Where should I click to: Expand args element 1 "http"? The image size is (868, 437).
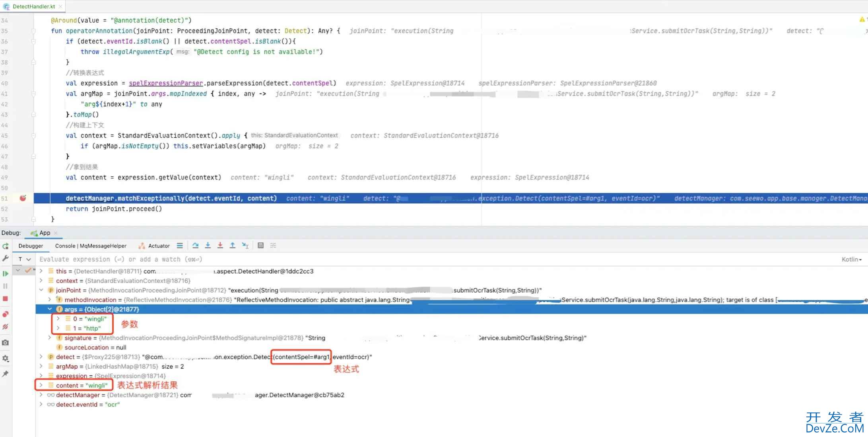pos(58,328)
